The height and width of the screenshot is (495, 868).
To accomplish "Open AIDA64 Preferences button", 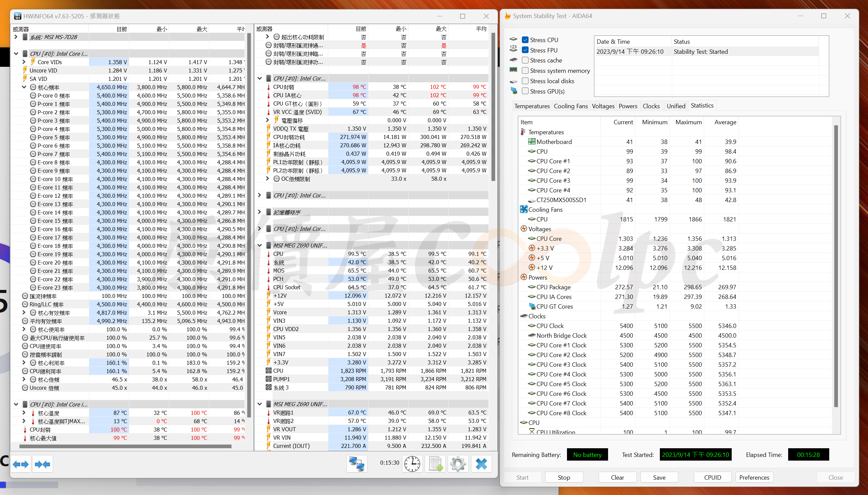I will [754, 477].
